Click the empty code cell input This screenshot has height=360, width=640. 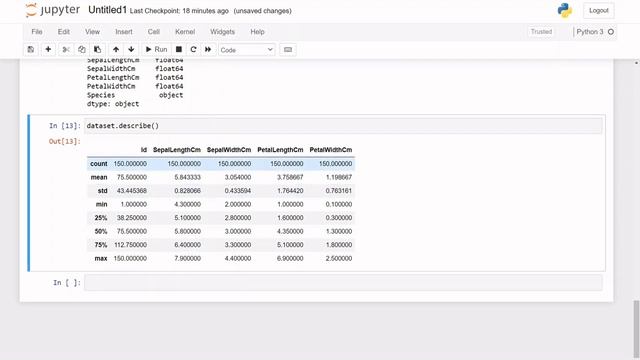point(343,282)
